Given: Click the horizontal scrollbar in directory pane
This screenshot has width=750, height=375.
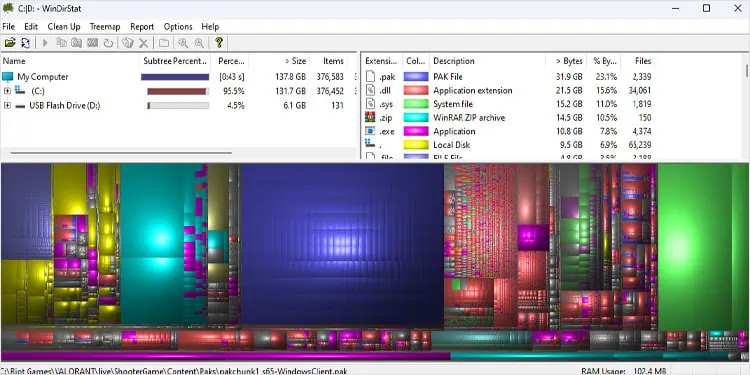Looking at the screenshot, I should click(121, 153).
